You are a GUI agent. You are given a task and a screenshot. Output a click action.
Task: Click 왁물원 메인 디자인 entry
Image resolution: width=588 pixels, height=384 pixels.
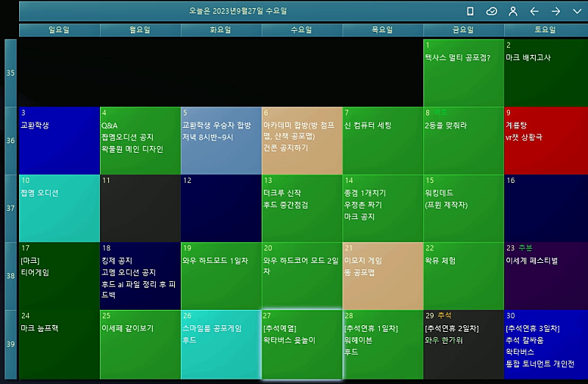[132, 150]
